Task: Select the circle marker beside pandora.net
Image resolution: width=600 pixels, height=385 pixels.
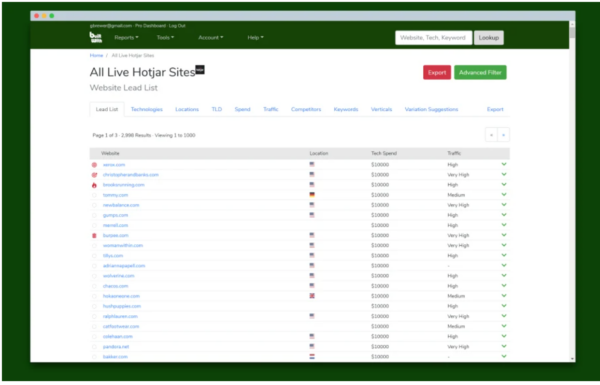Action: [94, 347]
